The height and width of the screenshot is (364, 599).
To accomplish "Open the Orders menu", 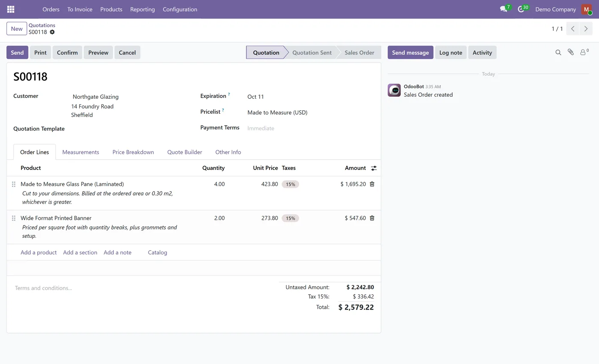I will coord(51,9).
